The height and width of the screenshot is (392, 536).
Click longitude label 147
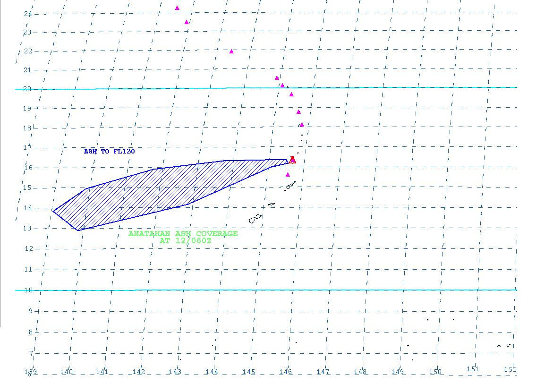click(x=323, y=372)
